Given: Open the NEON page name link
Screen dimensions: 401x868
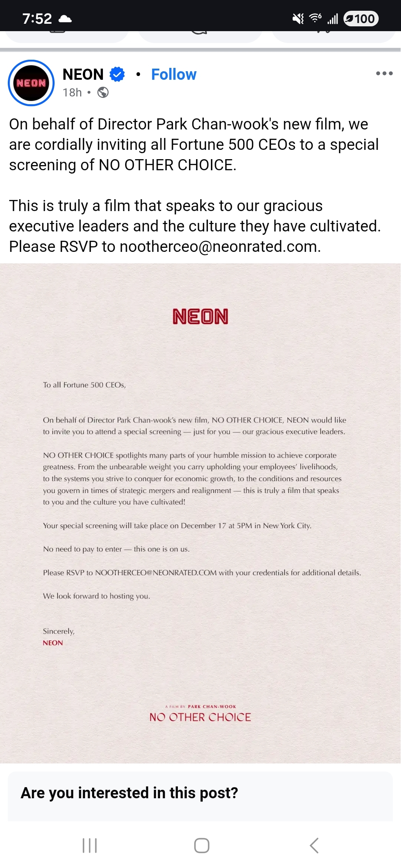Looking at the screenshot, I should (x=83, y=75).
